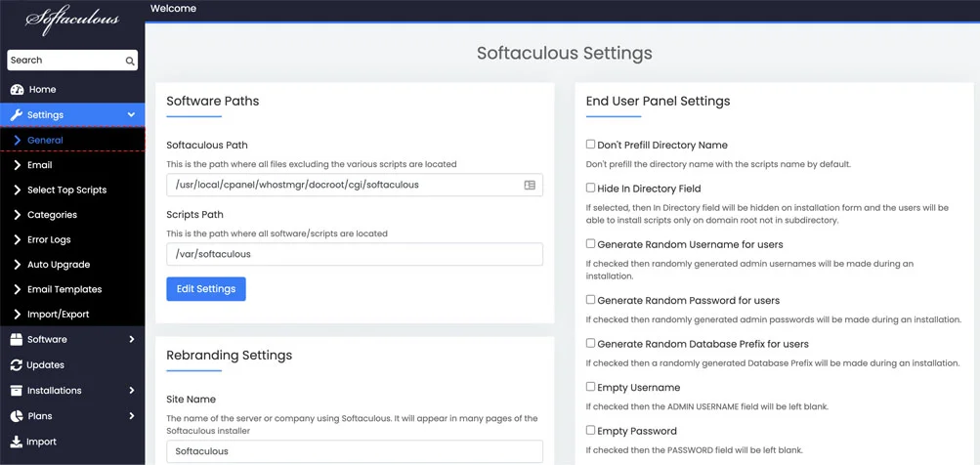Expand Software submenu arrow
The image size is (980, 465).
tap(131, 339)
